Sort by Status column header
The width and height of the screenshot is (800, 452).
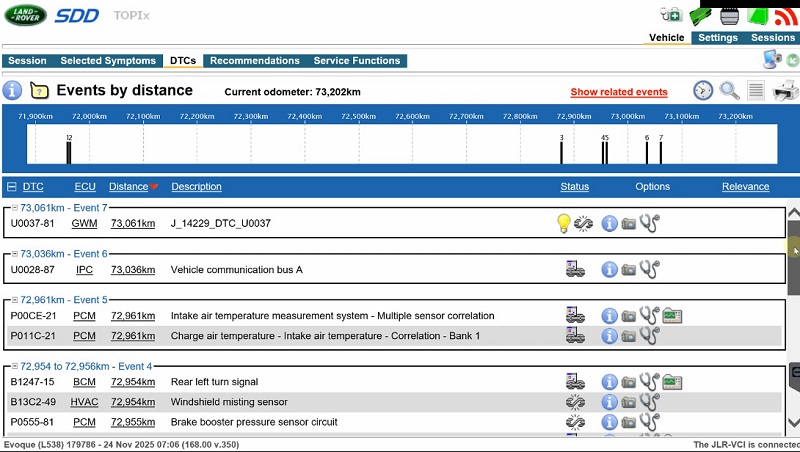pyautogui.click(x=574, y=187)
